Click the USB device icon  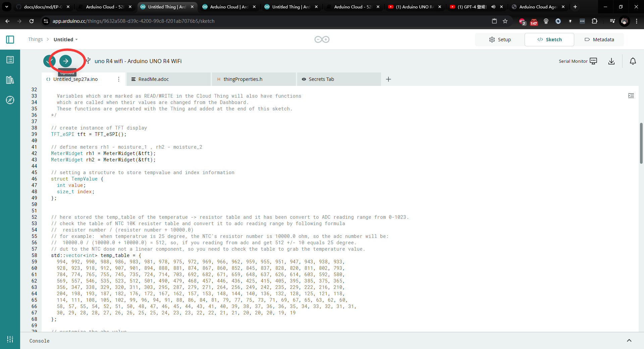coord(88,61)
